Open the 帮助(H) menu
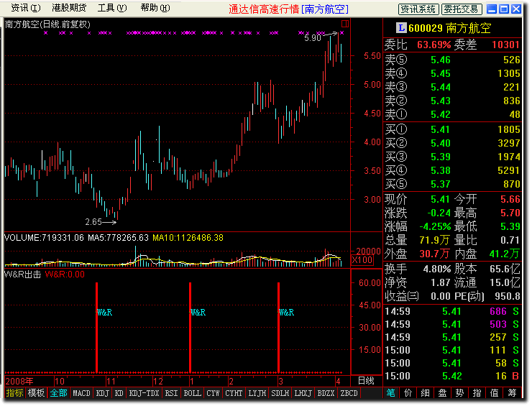 coord(155,8)
